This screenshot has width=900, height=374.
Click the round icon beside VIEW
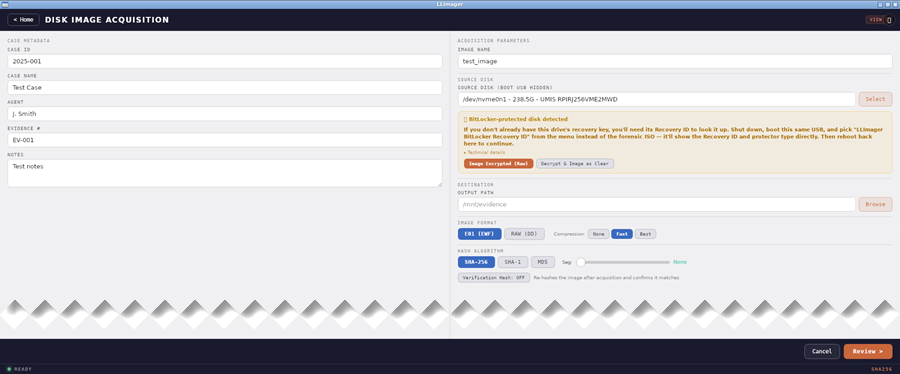tap(889, 20)
